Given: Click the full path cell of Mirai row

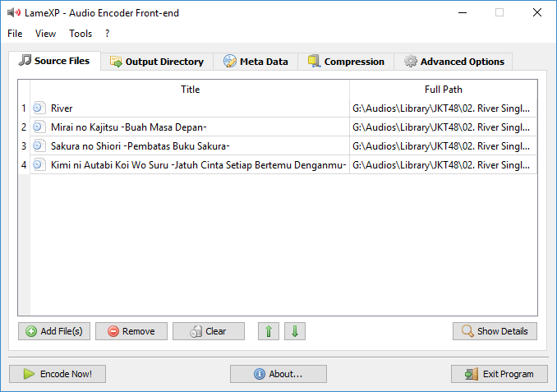Looking at the screenshot, I should (x=444, y=127).
